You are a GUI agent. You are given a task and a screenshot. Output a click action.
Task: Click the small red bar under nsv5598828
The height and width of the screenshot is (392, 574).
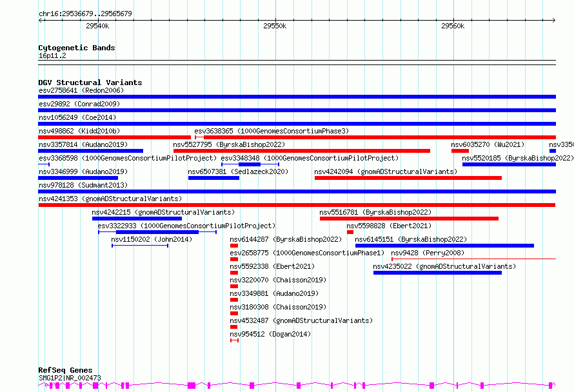click(350, 232)
